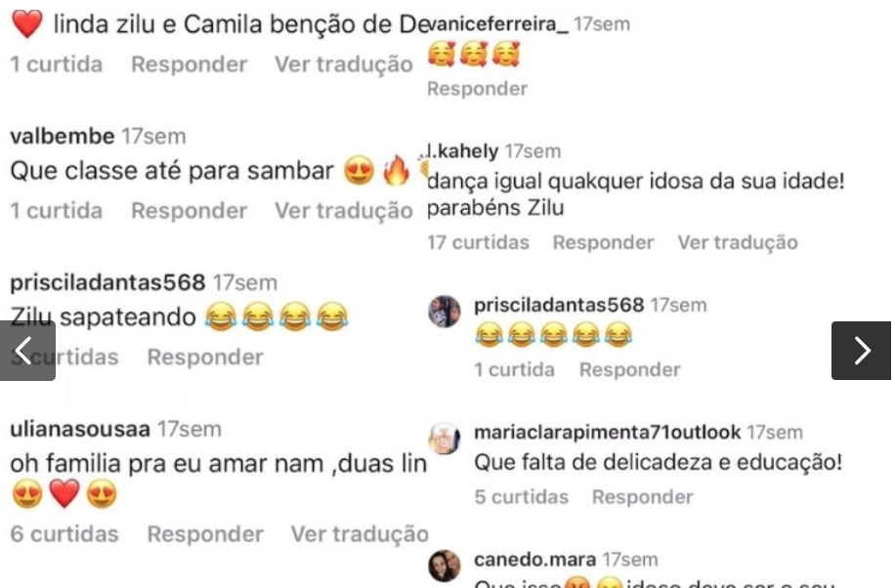Click Responder beneath the l.kahely comment
Image resolution: width=895 pixels, height=588 pixels.
click(x=603, y=242)
